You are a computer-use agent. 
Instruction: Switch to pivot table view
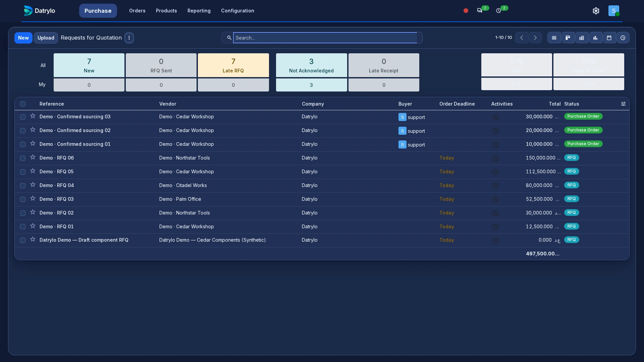(582, 38)
